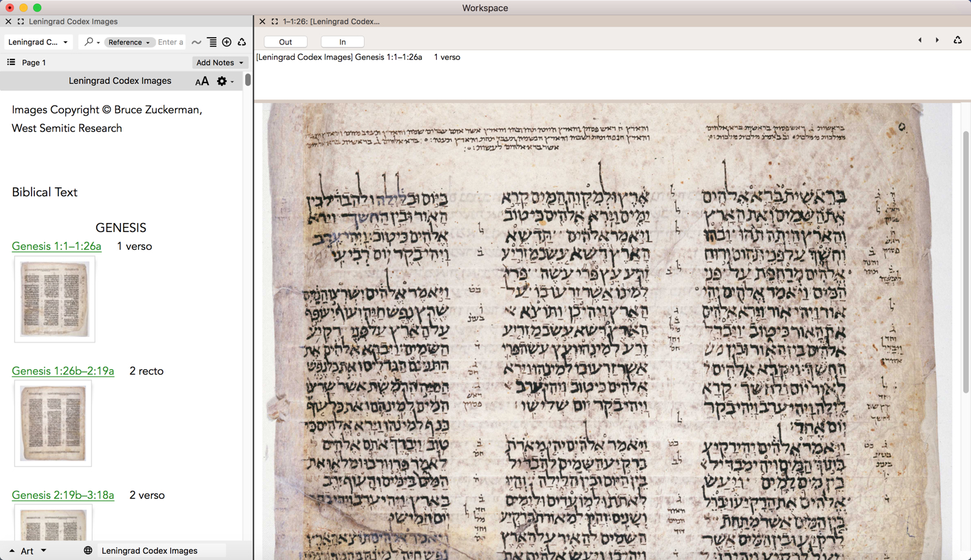Click the reference search input field

coord(170,43)
